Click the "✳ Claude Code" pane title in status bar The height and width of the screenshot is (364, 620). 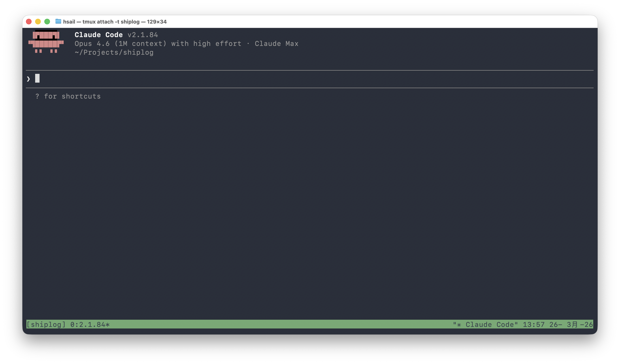pyautogui.click(x=485, y=325)
